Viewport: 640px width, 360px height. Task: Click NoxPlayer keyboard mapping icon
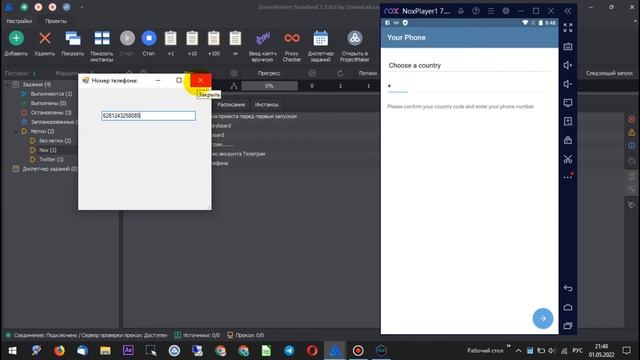click(568, 47)
